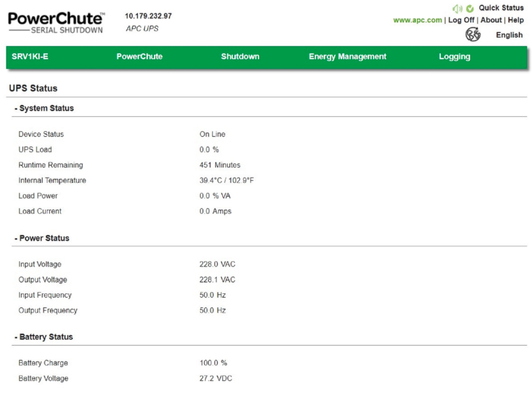532x393 pixels.
Task: Click the speaker alarm icon near Quick Status
Action: tap(457, 8)
